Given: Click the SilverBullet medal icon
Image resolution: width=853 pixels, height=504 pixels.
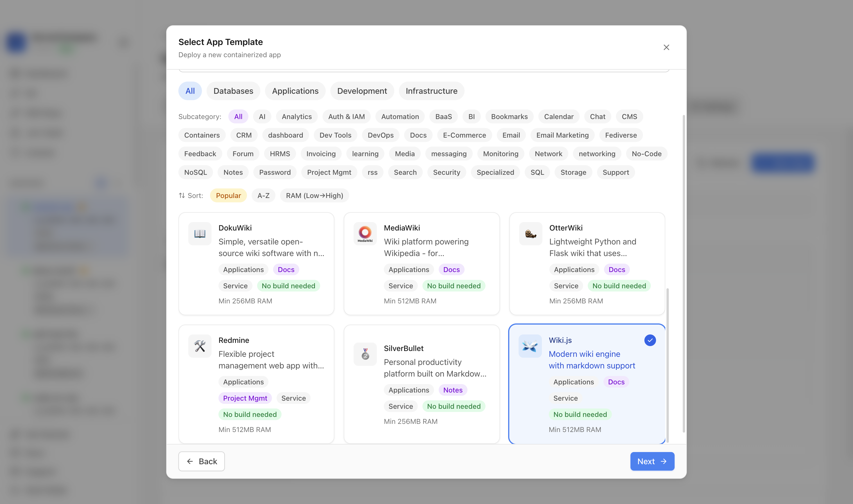Looking at the screenshot, I should pyautogui.click(x=365, y=354).
